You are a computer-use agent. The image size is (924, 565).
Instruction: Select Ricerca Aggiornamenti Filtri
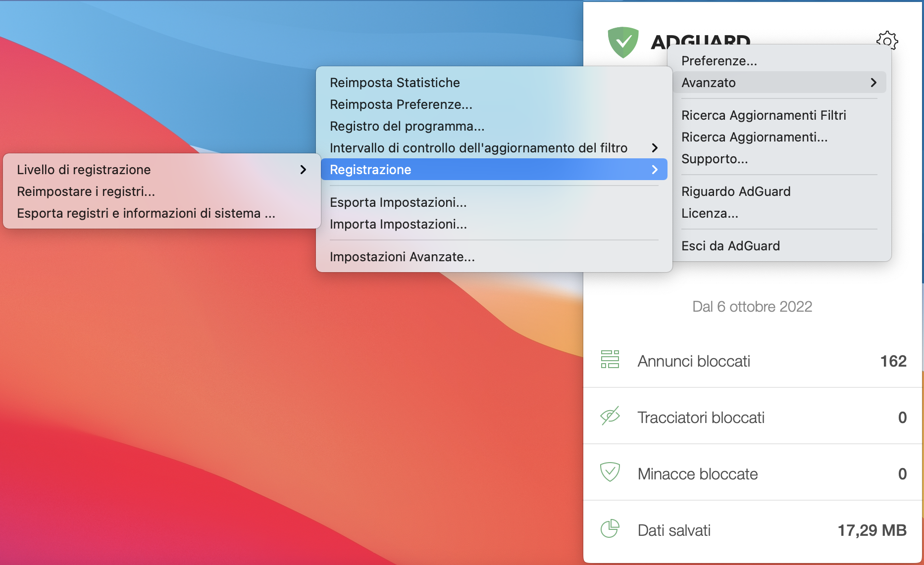[779, 115]
